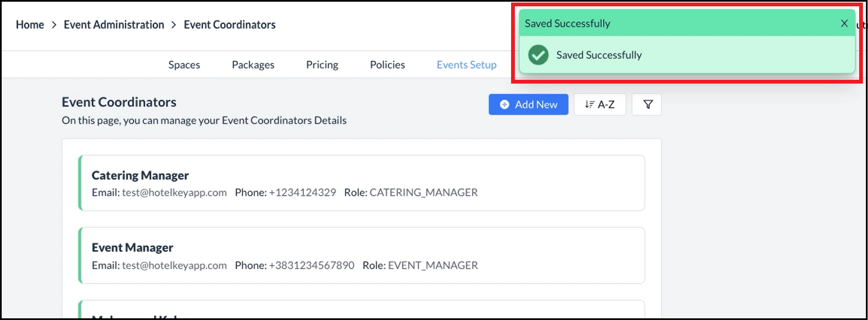Switch to the Spaces tab
The width and height of the screenshot is (868, 320).
coord(184,65)
